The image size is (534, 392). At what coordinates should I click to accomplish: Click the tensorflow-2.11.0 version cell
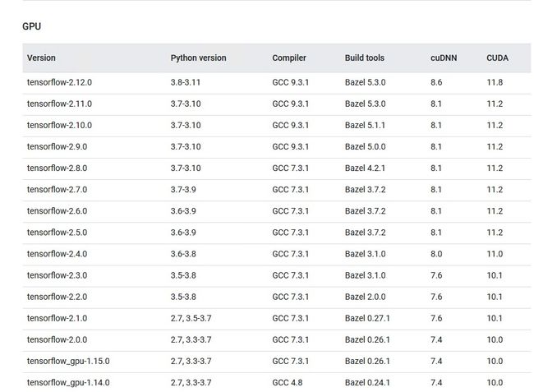point(59,104)
